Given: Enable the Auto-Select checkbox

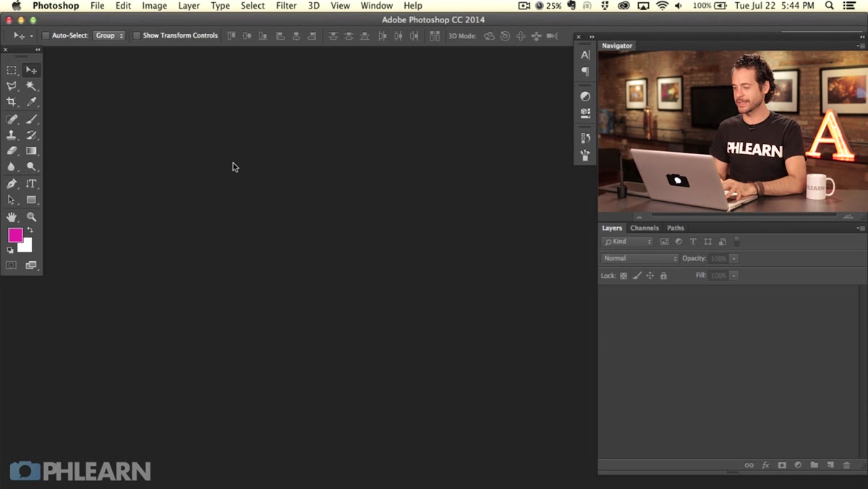Looking at the screenshot, I should pyautogui.click(x=46, y=35).
